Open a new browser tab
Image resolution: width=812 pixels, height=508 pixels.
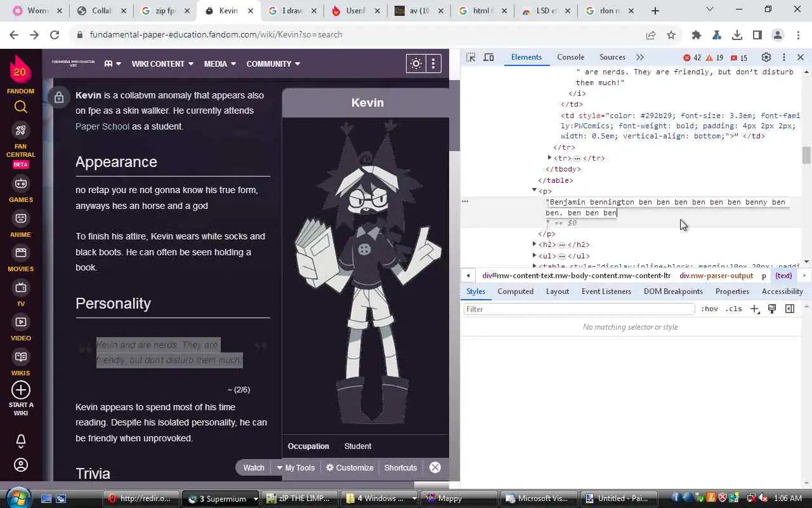click(655, 10)
